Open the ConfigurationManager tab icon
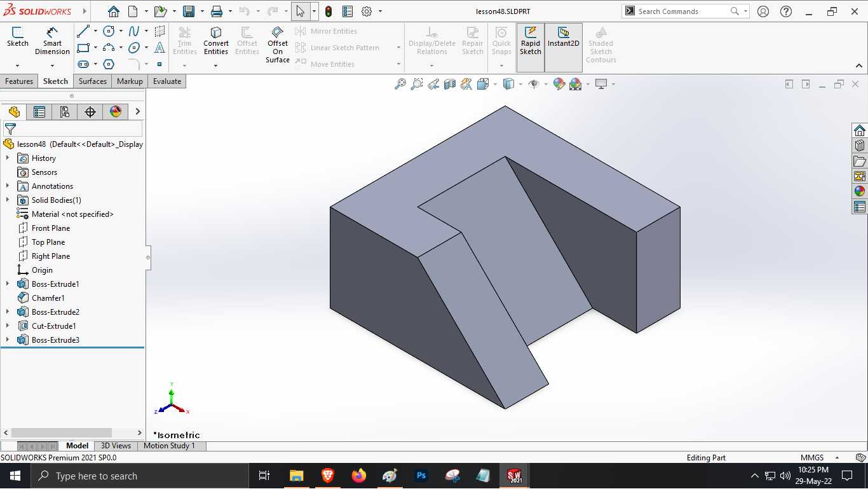The image size is (868, 496). (64, 112)
